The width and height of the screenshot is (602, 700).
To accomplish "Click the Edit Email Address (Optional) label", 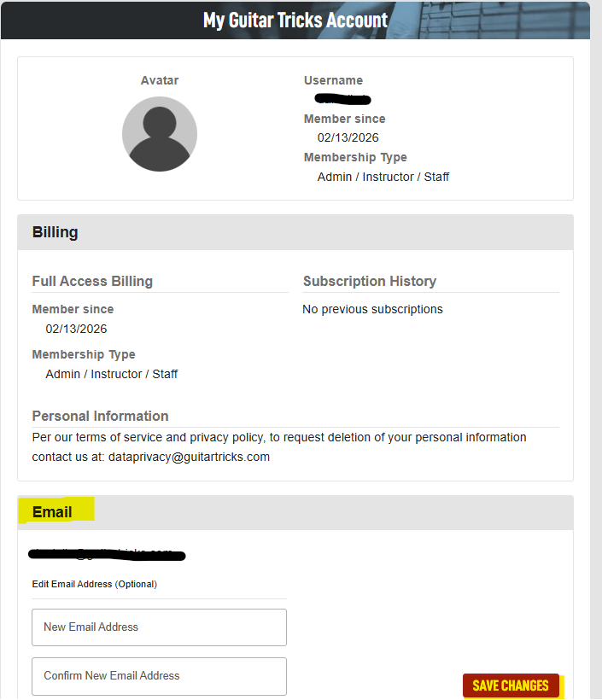I will coord(95,585).
